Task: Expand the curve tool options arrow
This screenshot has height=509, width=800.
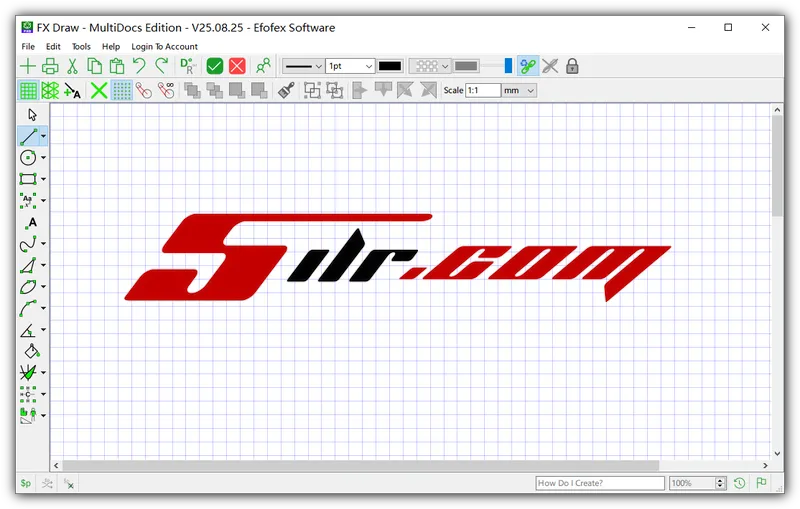Action: 43,244
